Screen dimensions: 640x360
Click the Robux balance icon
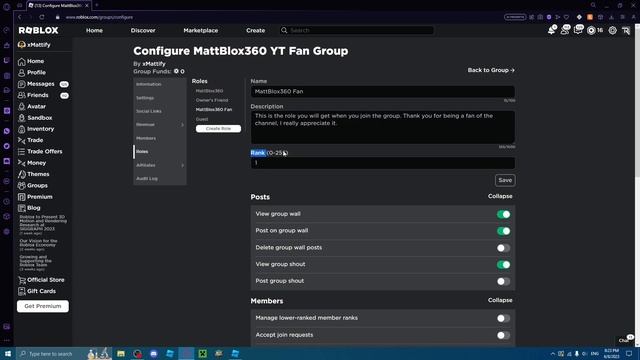click(x=591, y=30)
